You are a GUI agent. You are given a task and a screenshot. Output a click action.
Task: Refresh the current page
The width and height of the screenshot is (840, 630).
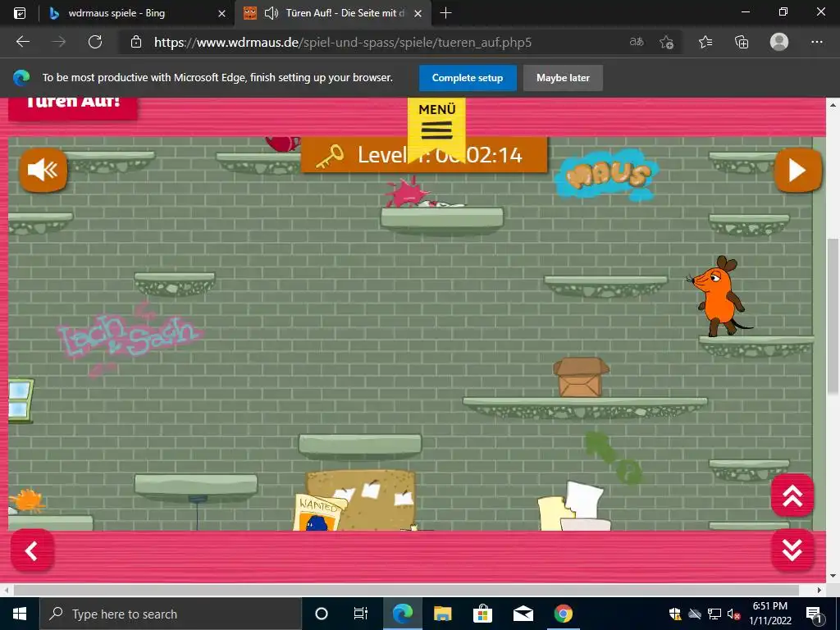pos(95,42)
